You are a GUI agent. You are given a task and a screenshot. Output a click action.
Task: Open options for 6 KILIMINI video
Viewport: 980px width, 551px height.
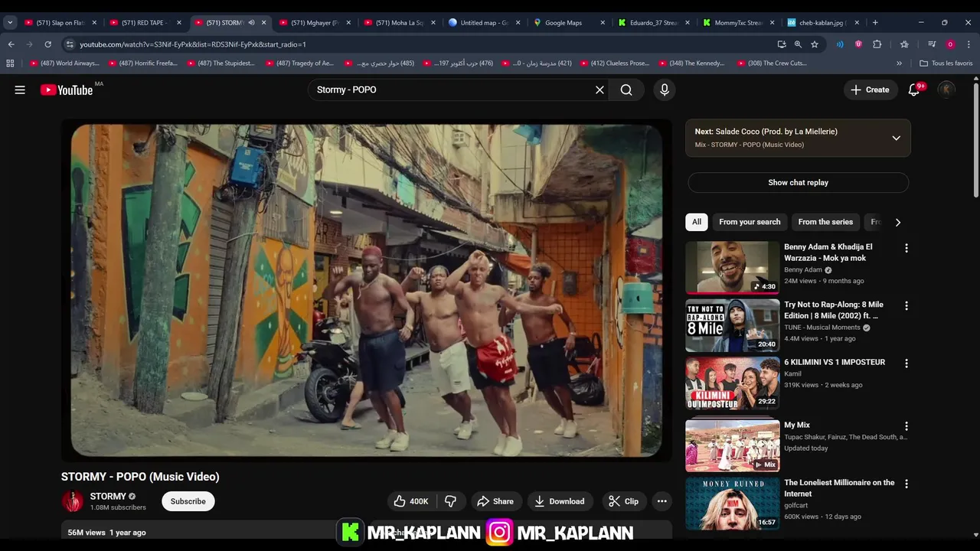906,363
